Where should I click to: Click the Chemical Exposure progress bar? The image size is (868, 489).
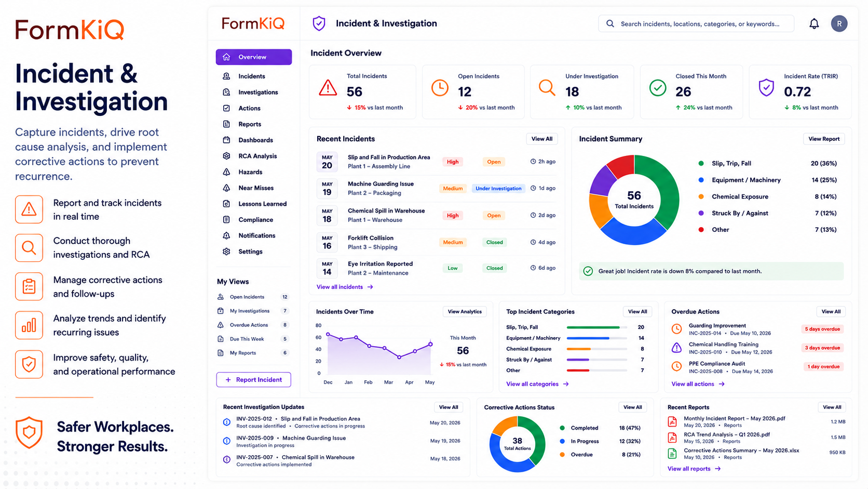tap(597, 349)
